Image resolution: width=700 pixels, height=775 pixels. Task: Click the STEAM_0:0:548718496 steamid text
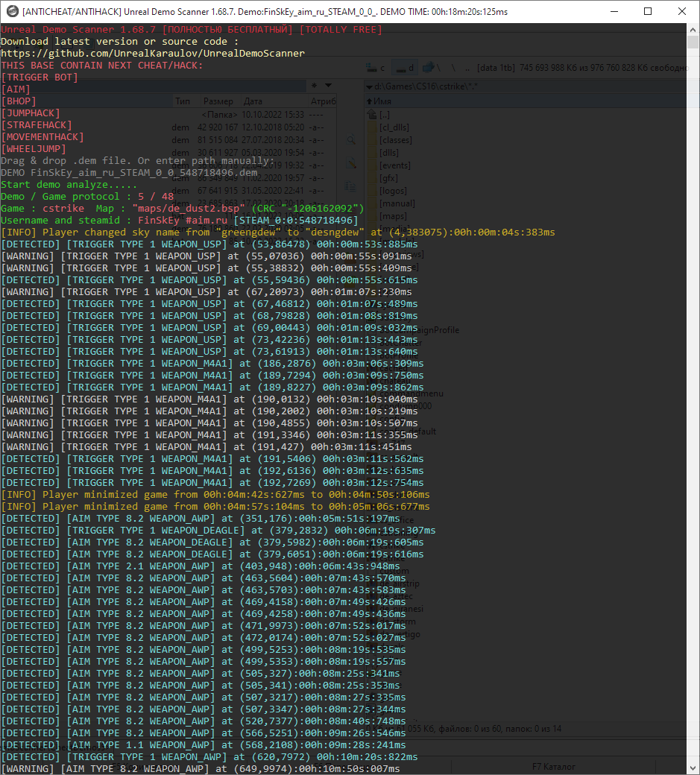point(296,220)
